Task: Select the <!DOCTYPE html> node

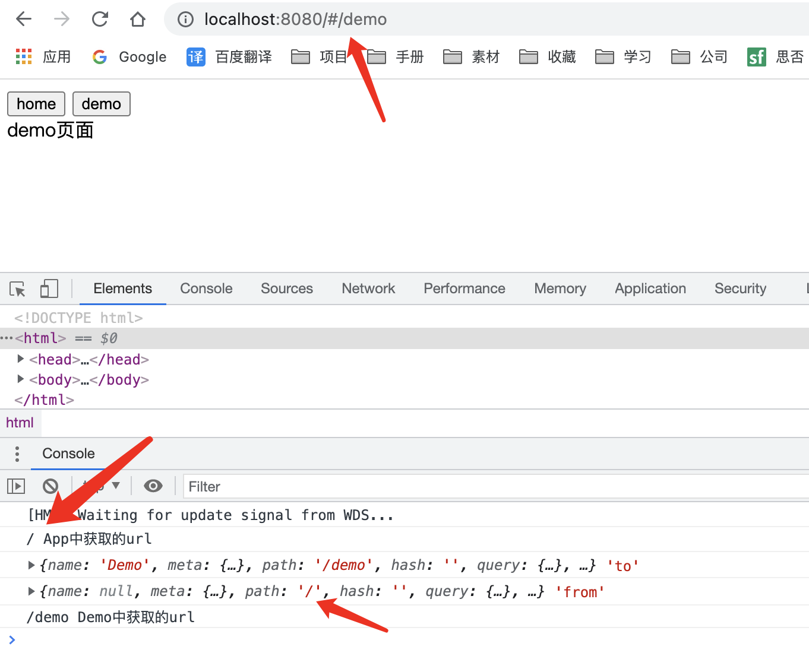Action: pyautogui.click(x=78, y=318)
